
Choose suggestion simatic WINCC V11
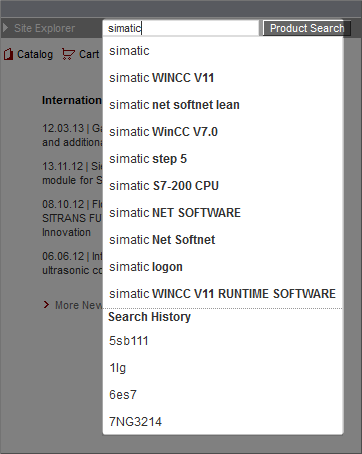(x=223, y=78)
